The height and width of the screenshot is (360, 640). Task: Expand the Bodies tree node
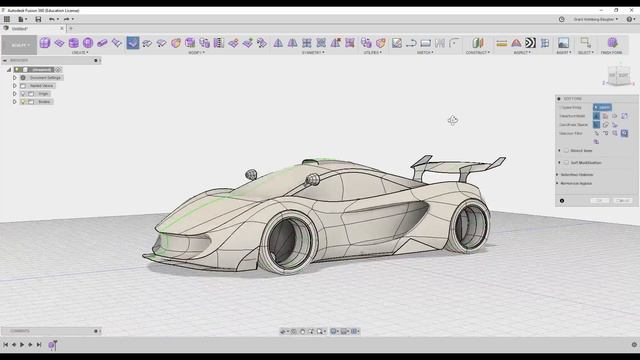(15, 102)
